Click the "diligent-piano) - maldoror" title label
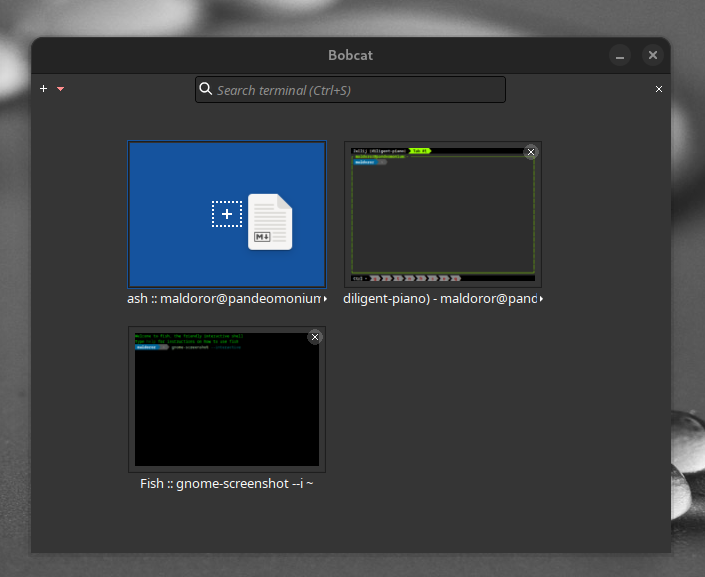The width and height of the screenshot is (705, 577). tap(438, 298)
